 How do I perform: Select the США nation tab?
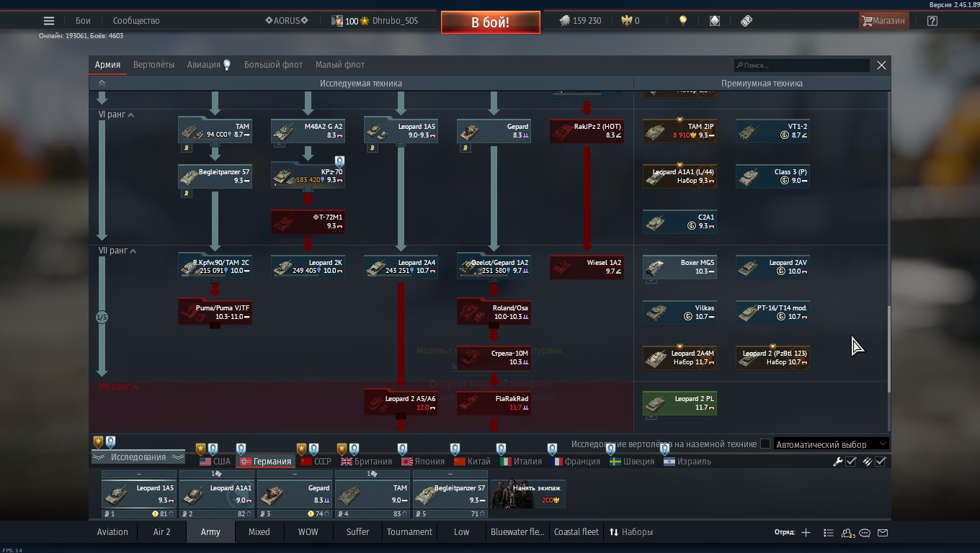215,462
